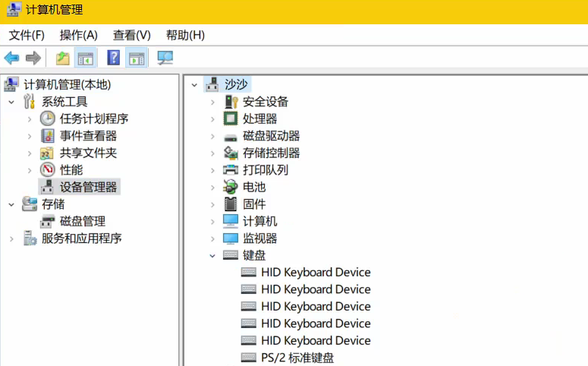588x366 pixels.
Task: Click the 事件查看器 icon
Action: coord(48,136)
